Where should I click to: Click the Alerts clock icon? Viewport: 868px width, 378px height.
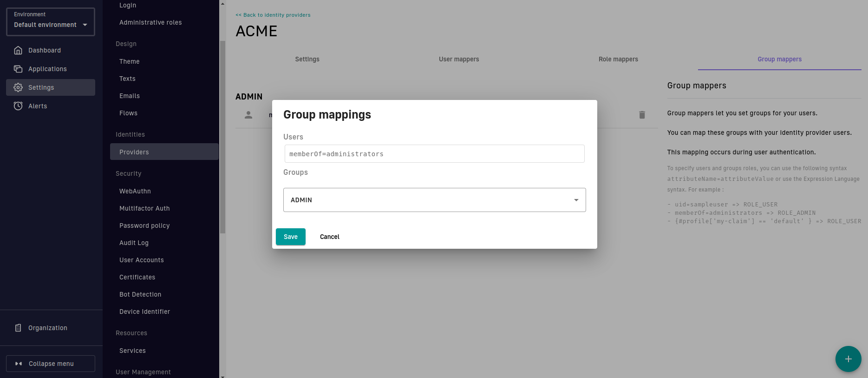(18, 106)
